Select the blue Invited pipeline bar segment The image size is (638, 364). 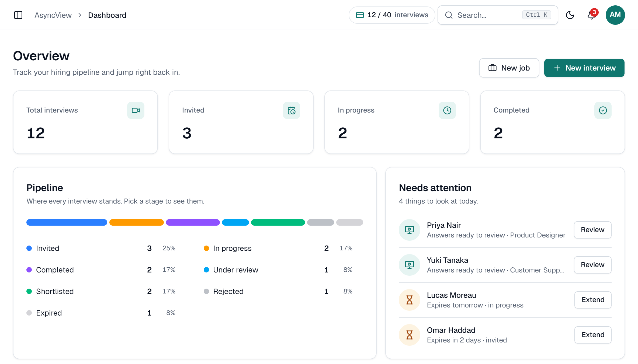click(x=67, y=222)
